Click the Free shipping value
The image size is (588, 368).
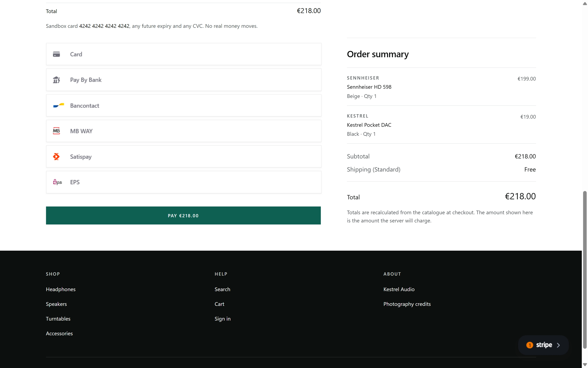tap(530, 169)
